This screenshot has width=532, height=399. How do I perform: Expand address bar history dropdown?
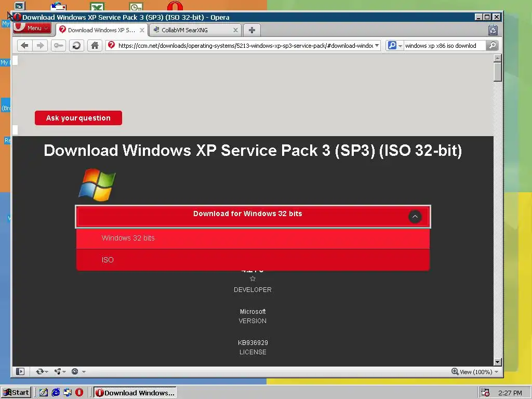(x=377, y=46)
